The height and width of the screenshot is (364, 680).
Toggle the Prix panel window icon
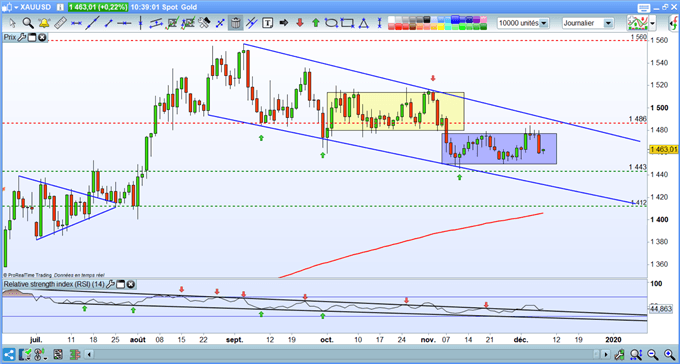tap(32, 38)
